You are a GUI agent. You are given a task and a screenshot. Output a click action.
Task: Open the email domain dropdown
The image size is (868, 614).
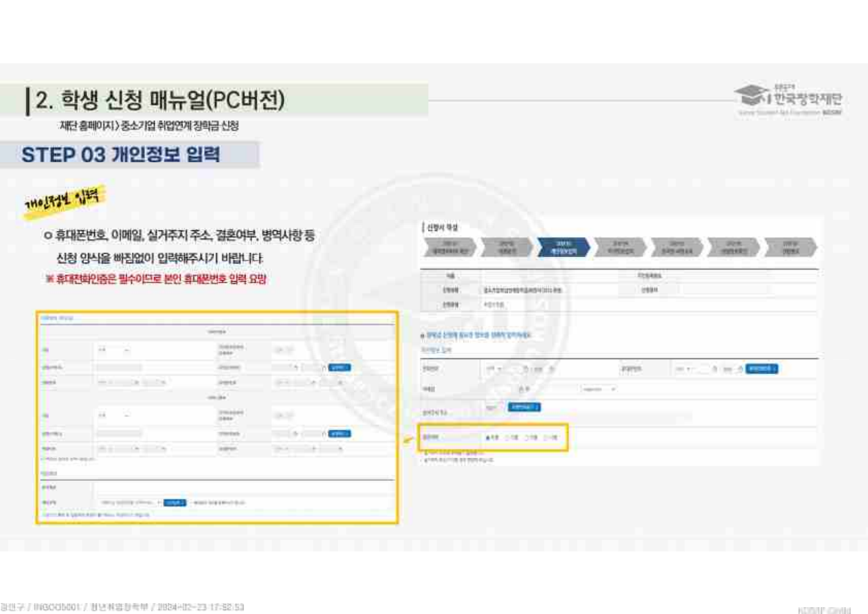[598, 389]
